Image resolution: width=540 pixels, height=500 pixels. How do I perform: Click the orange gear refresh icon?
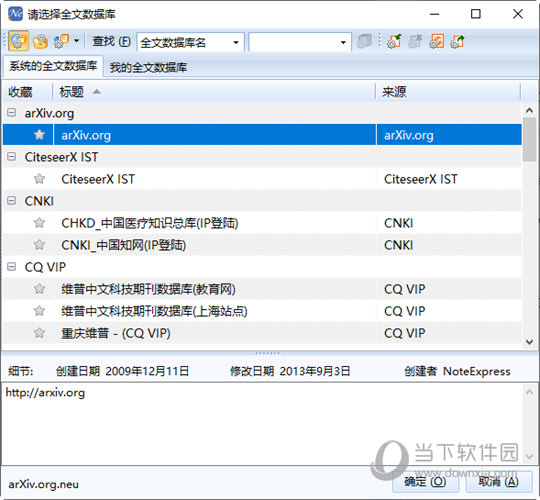point(436,41)
